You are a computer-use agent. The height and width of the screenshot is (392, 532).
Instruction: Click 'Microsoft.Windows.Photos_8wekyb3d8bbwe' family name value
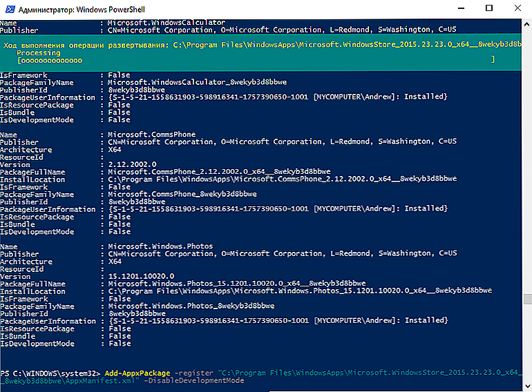pos(191,306)
